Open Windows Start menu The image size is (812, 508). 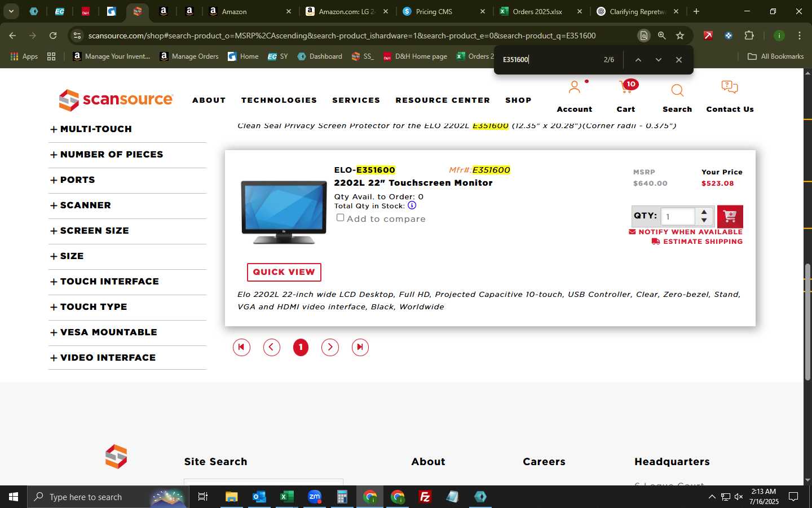[14, 497]
